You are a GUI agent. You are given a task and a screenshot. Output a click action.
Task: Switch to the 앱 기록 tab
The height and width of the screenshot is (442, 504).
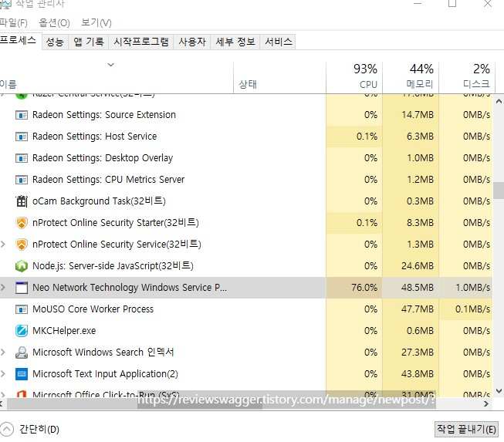(x=89, y=42)
